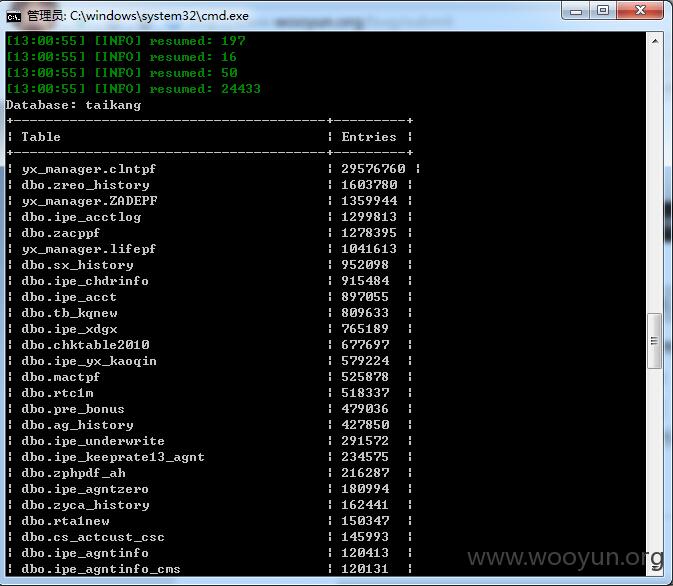Maximize the cmd.exe window

tap(603, 11)
